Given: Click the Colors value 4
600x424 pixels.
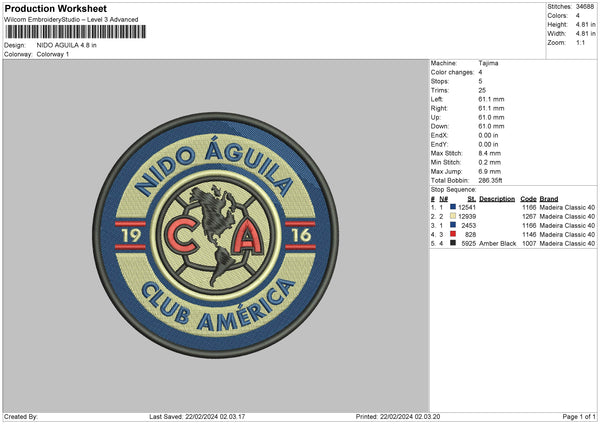Looking at the screenshot, I should pos(578,16).
